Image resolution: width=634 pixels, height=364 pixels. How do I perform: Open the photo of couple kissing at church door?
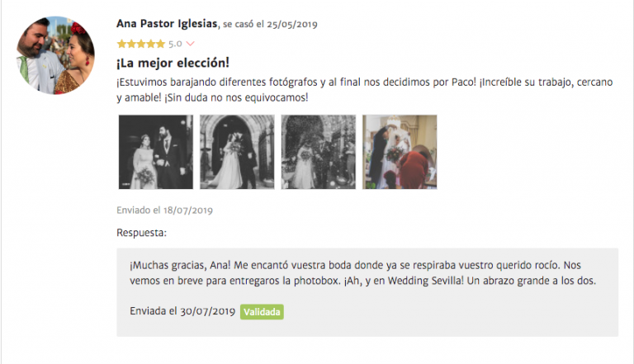click(237, 152)
